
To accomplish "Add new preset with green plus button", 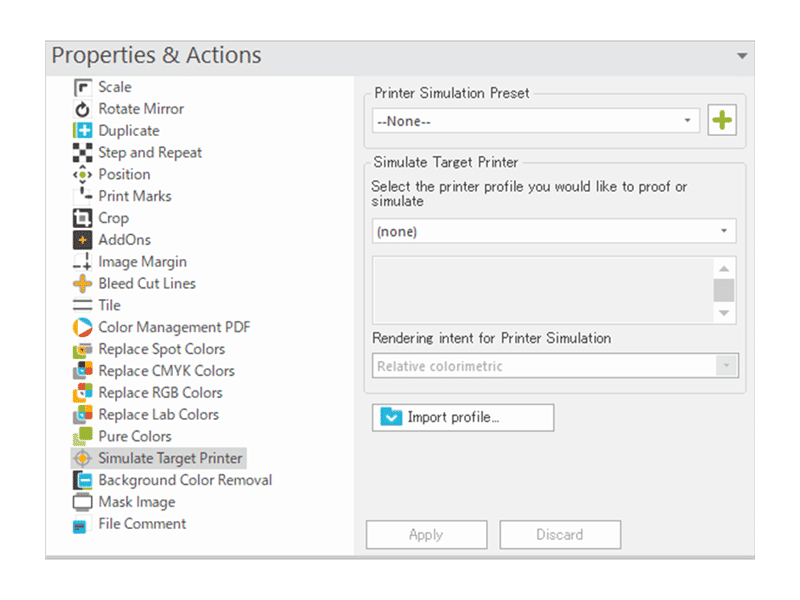I will click(721, 121).
